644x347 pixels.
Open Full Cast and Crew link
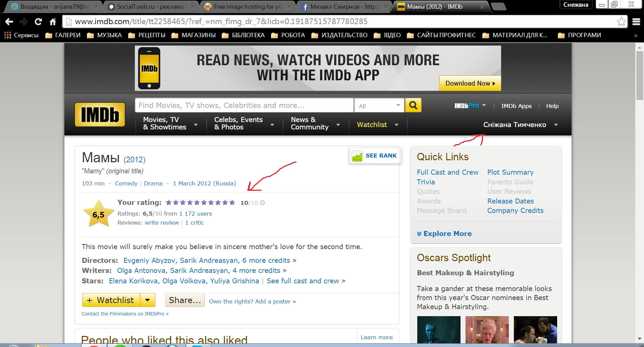point(447,172)
